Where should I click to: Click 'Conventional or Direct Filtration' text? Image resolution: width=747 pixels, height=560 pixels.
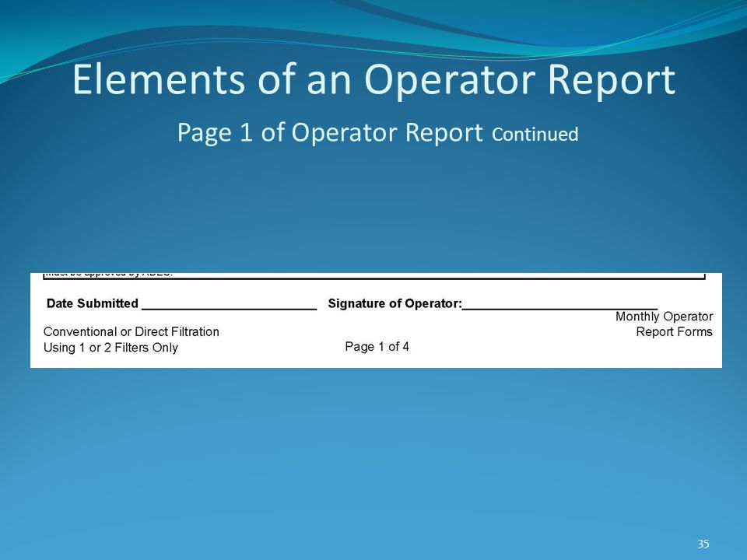[x=132, y=331]
